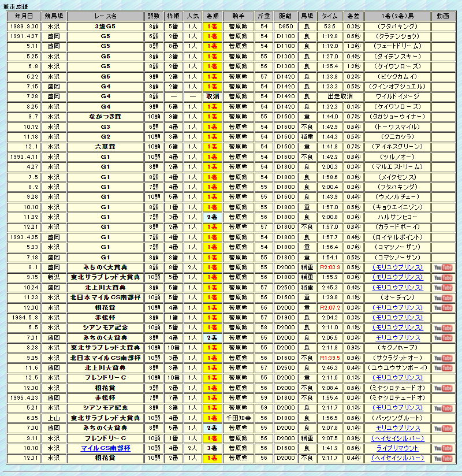Click YouTube icon for 12.31 桐花賞 row
This screenshot has height=476, width=462.
pos(443,458)
